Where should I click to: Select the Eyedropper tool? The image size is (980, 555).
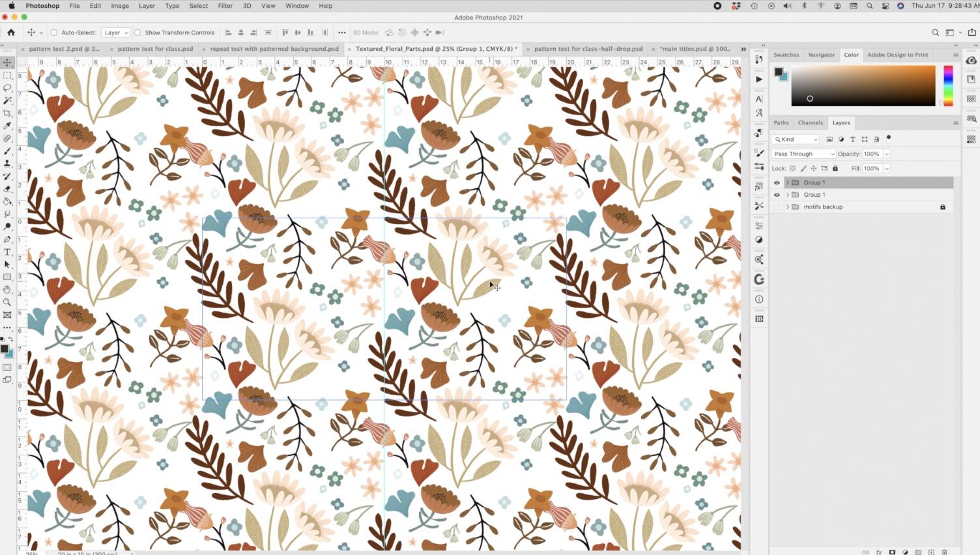[7, 126]
